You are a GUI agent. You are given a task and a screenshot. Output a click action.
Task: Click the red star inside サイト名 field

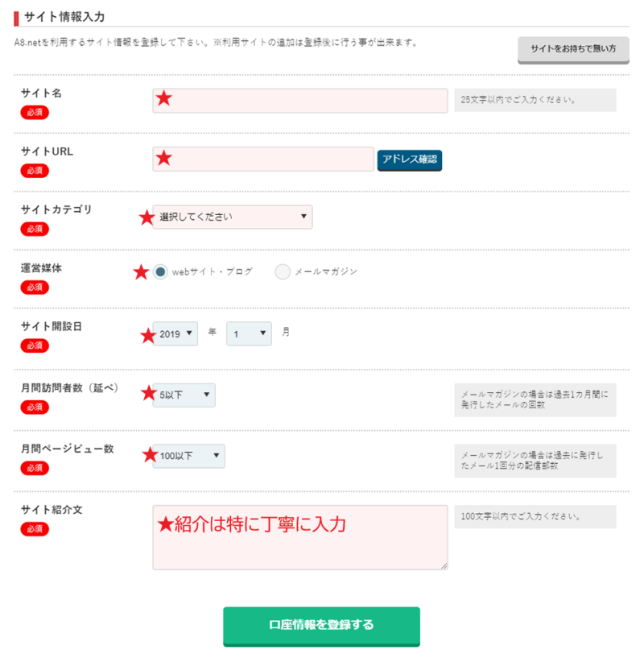(164, 99)
